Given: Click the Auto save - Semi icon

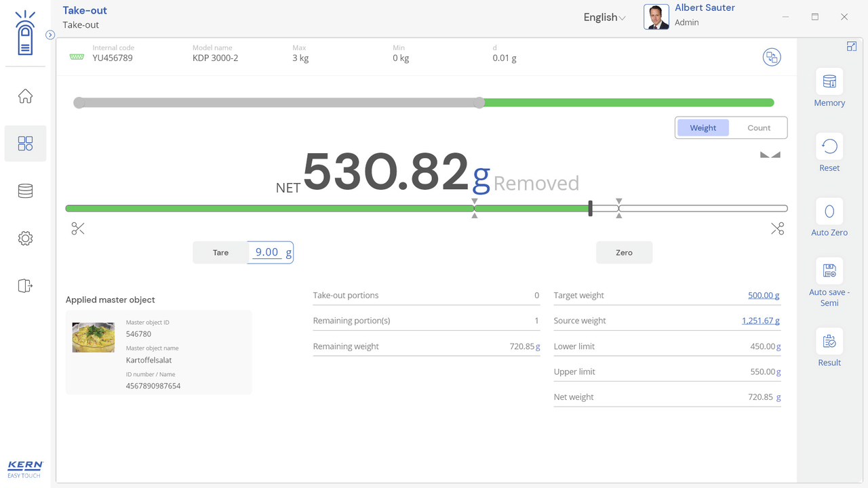Looking at the screenshot, I should (x=829, y=271).
